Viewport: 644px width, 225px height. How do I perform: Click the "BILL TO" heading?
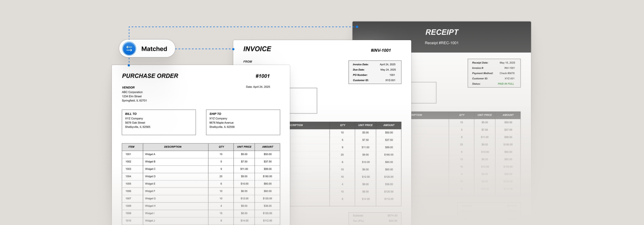pos(131,114)
